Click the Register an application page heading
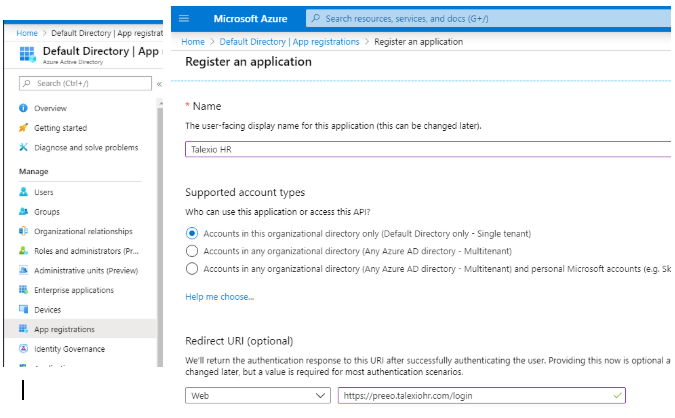Screen dimensions: 675x418 [x=248, y=62]
